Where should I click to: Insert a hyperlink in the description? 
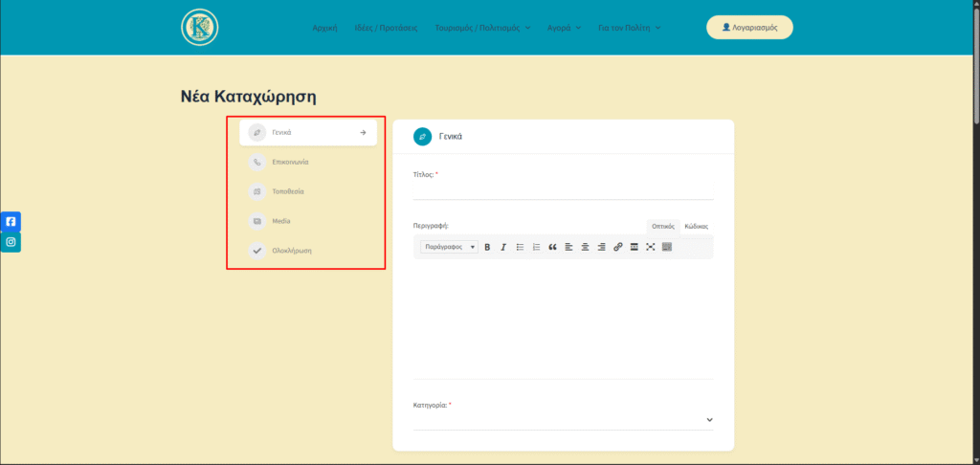point(617,247)
